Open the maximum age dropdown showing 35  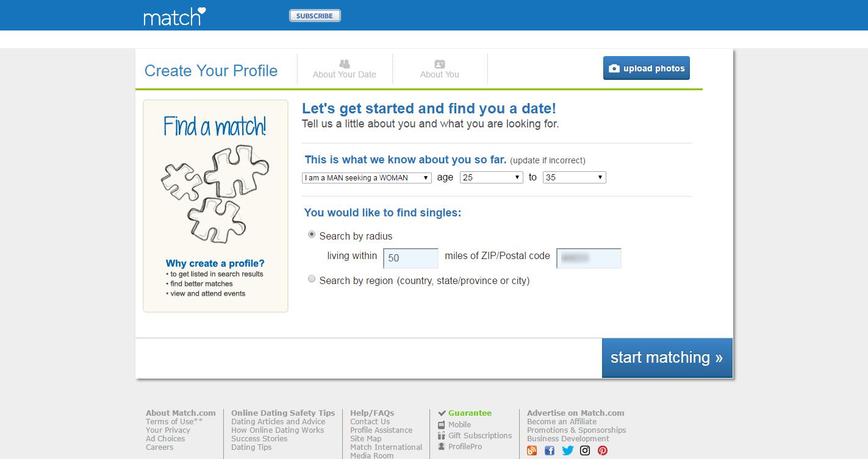(574, 177)
